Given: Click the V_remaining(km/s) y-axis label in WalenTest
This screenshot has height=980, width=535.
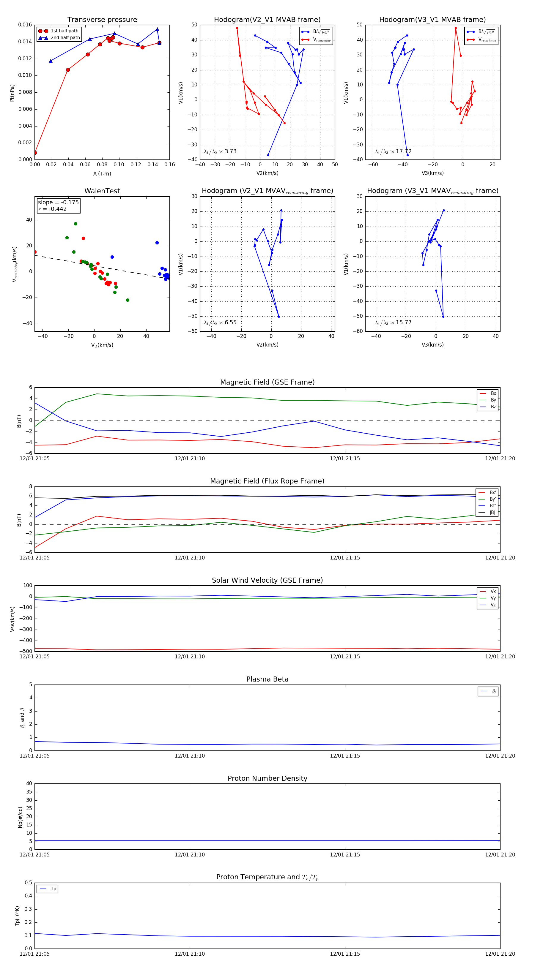Looking at the screenshot, I should point(15,264).
